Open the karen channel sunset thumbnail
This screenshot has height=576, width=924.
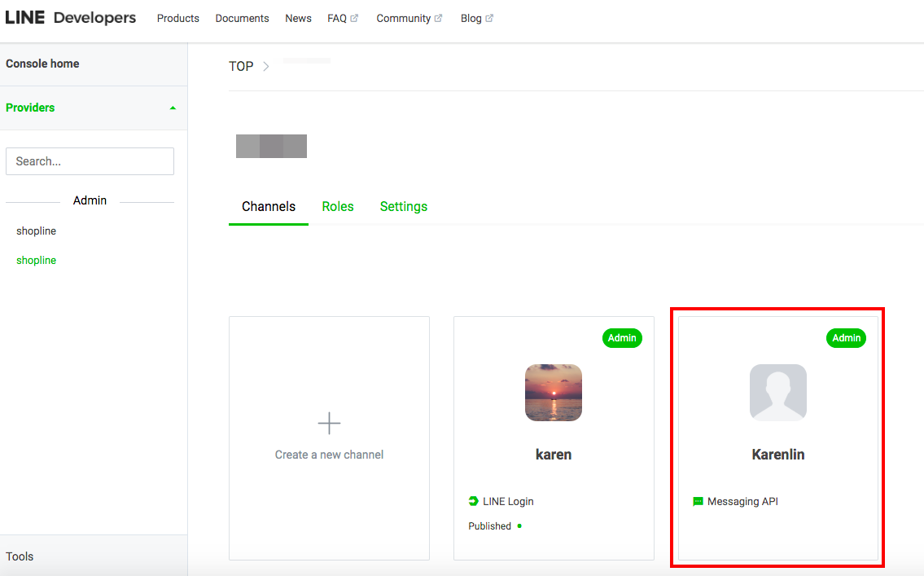(x=554, y=393)
